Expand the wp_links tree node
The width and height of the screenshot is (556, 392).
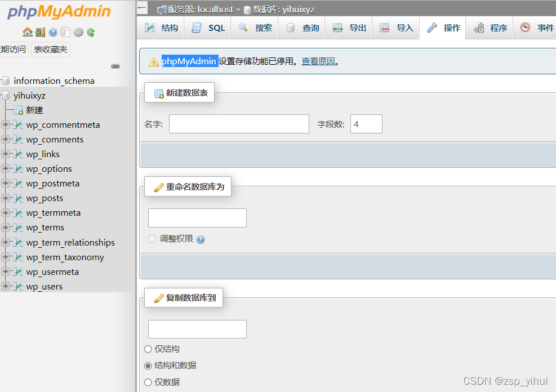pos(5,154)
